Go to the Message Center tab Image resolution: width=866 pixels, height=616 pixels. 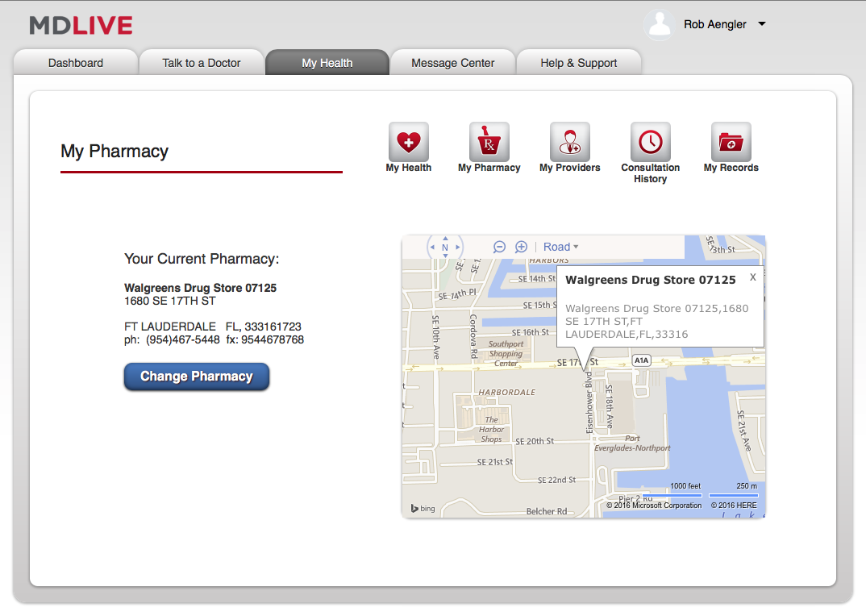pyautogui.click(x=453, y=62)
